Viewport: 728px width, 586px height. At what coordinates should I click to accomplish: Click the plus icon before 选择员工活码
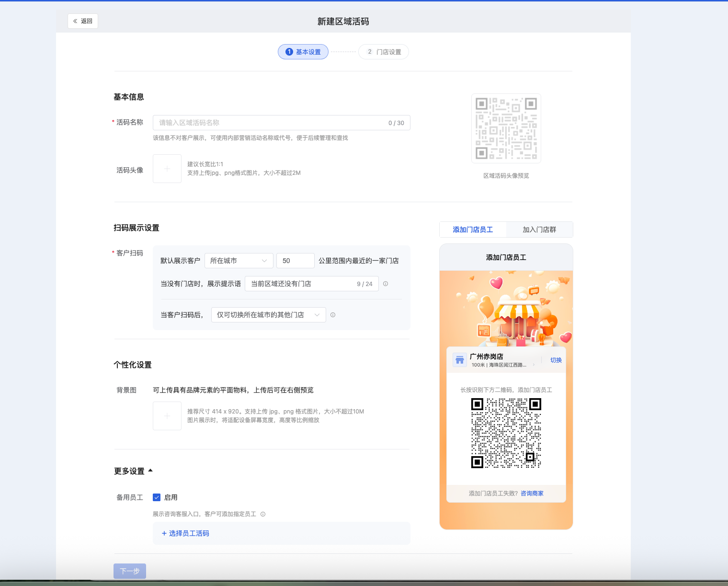pyautogui.click(x=164, y=533)
